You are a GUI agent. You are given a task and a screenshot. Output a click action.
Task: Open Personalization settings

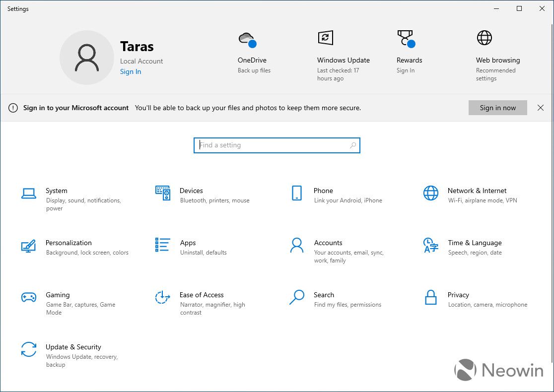pos(69,243)
